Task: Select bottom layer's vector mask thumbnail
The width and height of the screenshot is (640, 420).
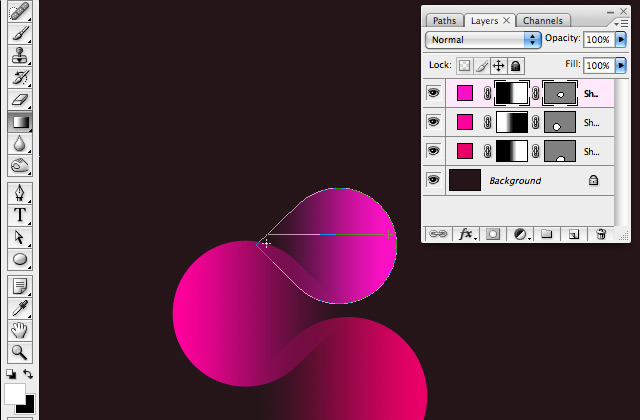Action: coord(560,151)
